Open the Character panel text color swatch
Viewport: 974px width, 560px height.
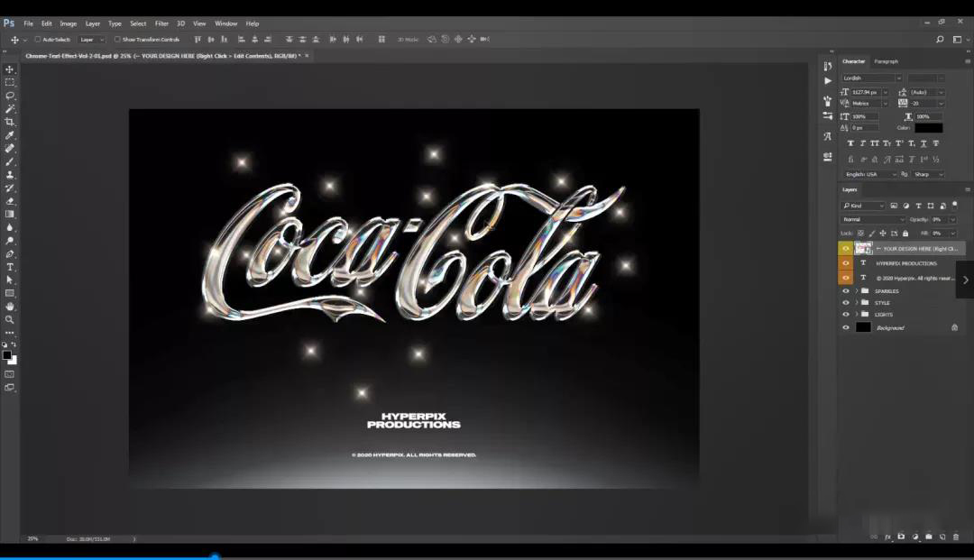click(928, 128)
